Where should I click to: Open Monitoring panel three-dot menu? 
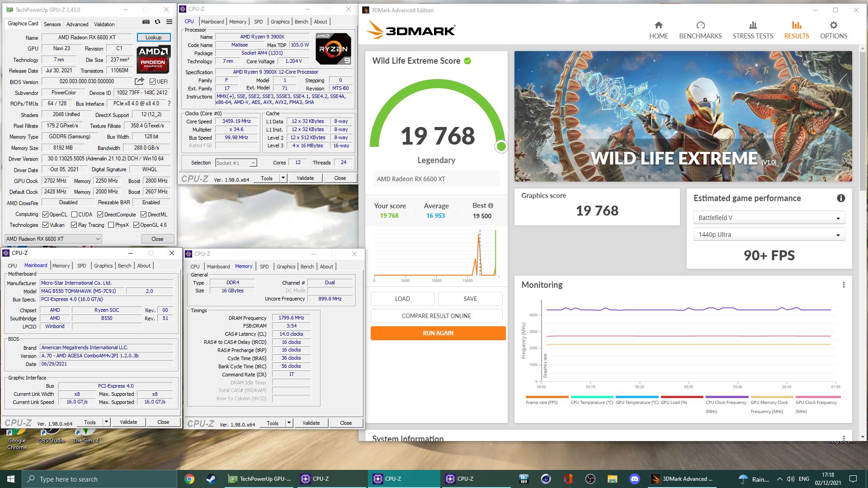(844, 285)
